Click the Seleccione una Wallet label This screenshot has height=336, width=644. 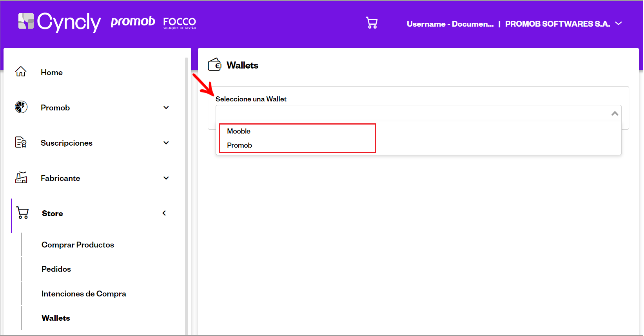(x=251, y=99)
